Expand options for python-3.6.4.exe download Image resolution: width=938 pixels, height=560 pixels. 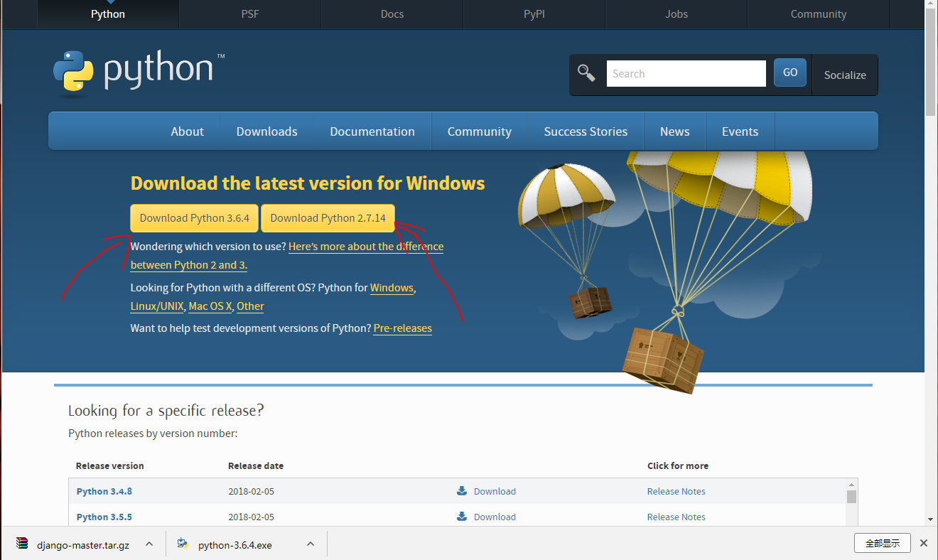pyautogui.click(x=311, y=544)
